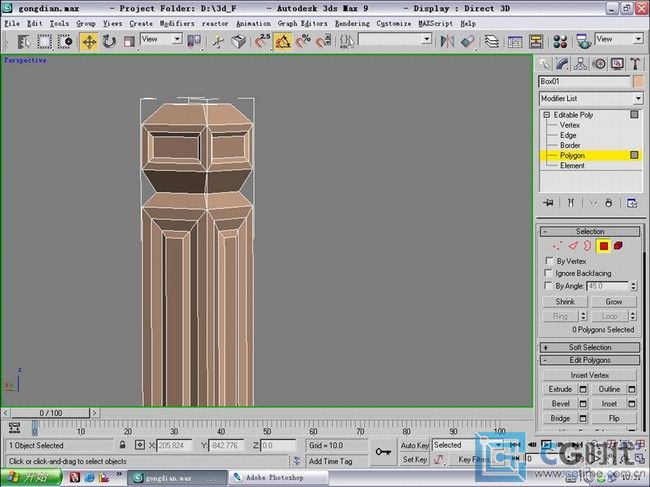Switch to the Hierarchy panel tab
Screen dimensions: 650x487
580,64
